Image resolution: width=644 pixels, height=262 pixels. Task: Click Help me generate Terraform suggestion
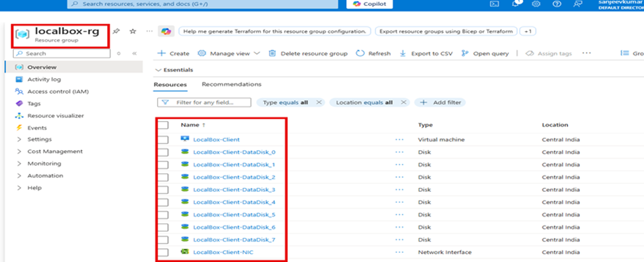pos(275,31)
